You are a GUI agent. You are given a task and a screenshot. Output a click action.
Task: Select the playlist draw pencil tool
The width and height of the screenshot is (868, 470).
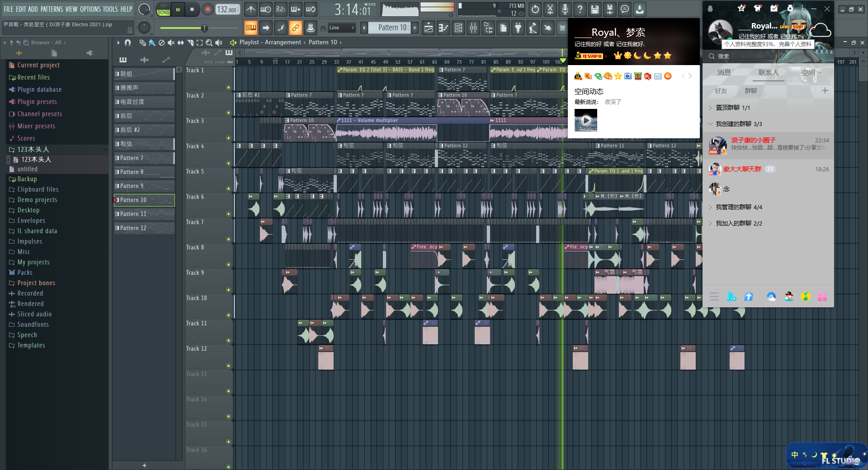click(142, 42)
